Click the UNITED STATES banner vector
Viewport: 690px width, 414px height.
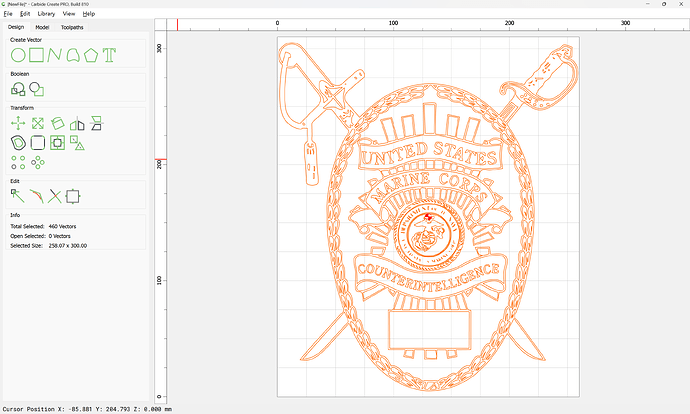coord(429,154)
